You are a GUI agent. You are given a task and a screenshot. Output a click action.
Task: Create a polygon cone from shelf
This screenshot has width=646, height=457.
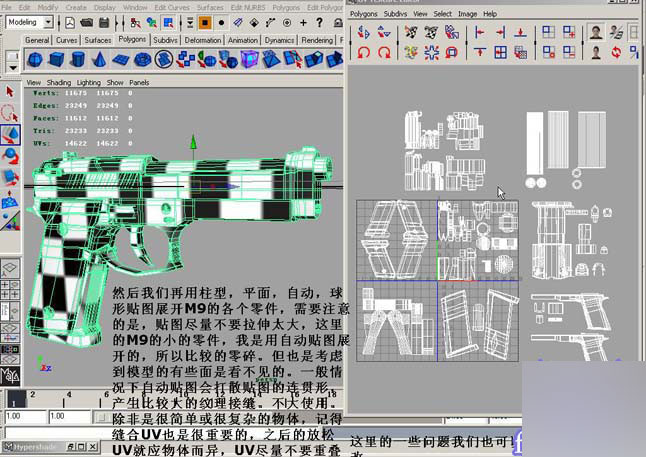[98, 60]
